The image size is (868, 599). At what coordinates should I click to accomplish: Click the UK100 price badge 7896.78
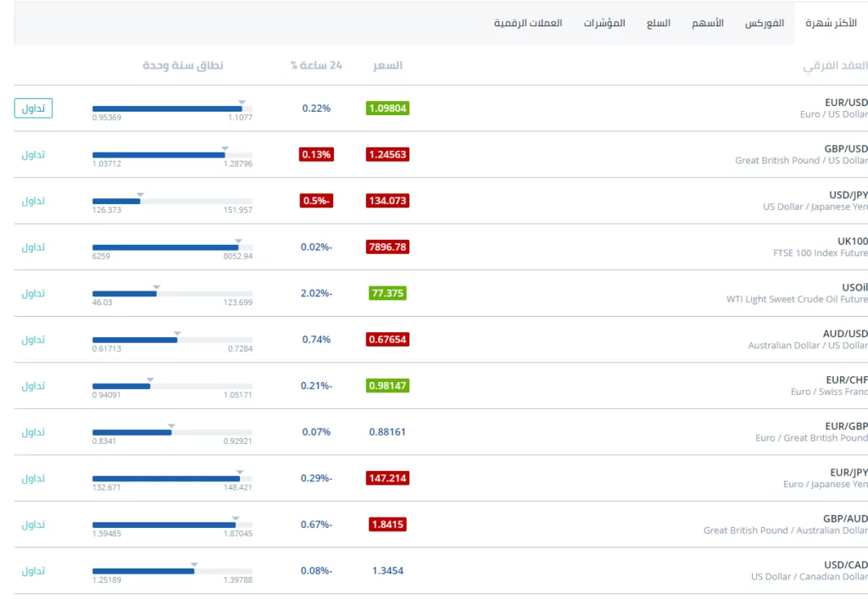click(x=387, y=247)
